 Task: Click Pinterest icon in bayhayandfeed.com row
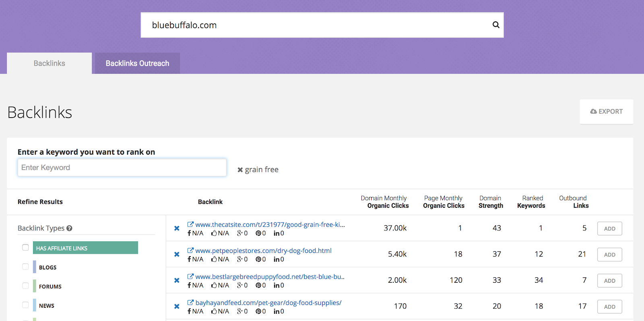click(x=258, y=311)
